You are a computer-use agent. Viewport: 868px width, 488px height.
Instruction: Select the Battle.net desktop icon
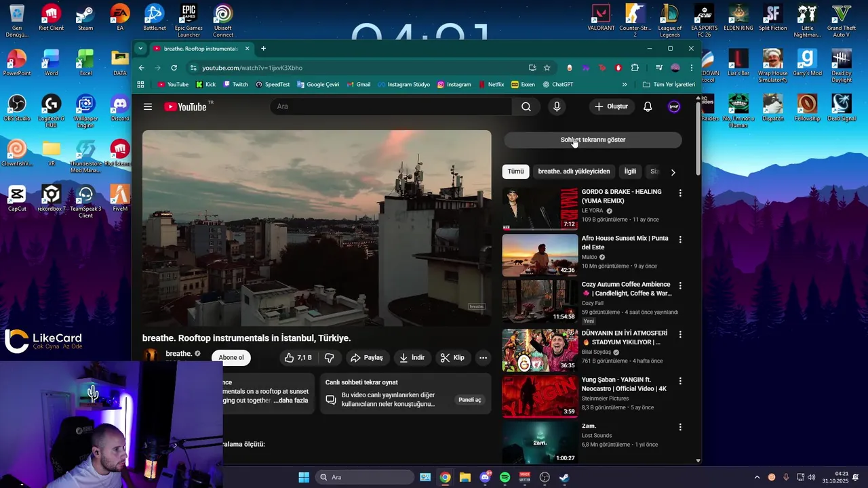[x=155, y=18]
